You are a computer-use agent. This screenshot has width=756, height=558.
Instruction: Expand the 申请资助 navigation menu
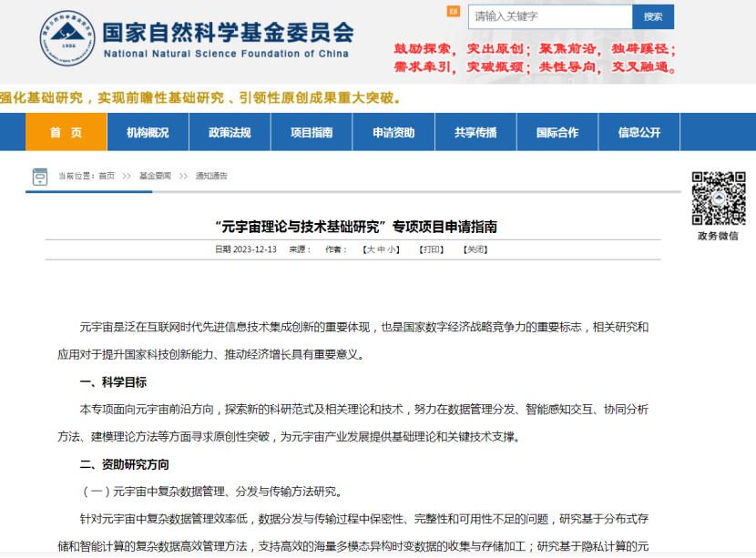[393, 132]
